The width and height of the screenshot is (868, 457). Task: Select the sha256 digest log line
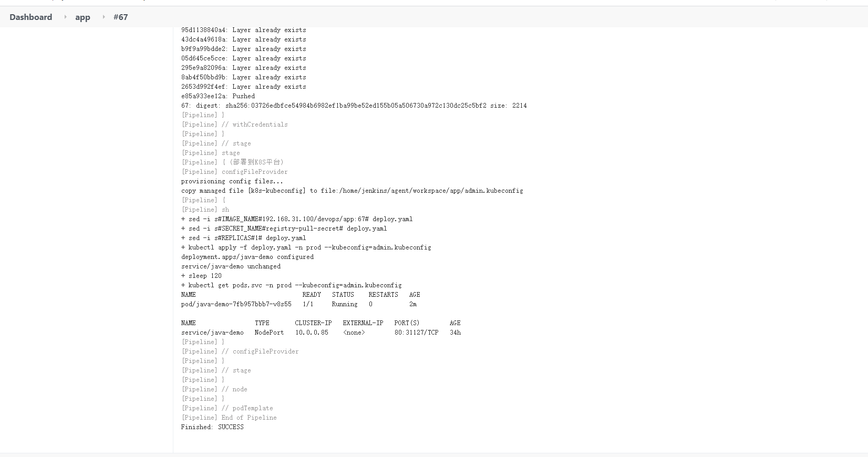tap(354, 106)
